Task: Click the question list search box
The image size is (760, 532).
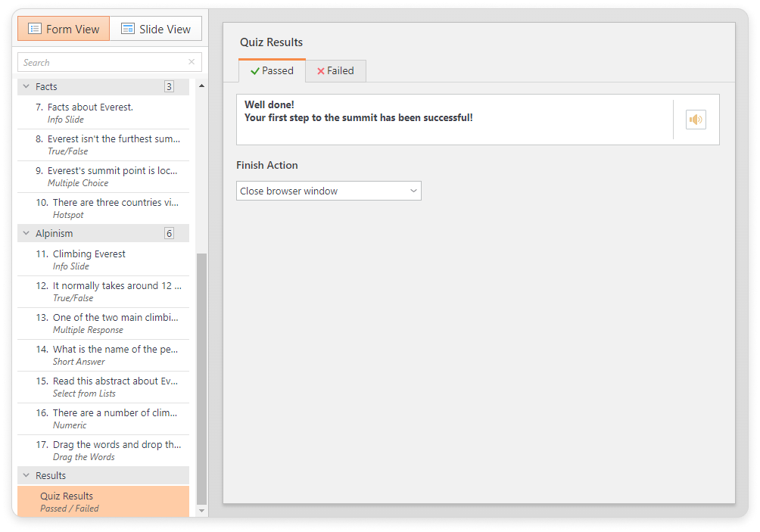Action: [x=102, y=62]
